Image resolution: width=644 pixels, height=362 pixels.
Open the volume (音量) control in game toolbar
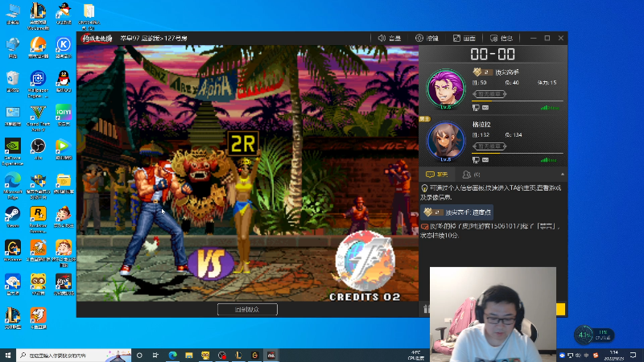[x=389, y=38]
